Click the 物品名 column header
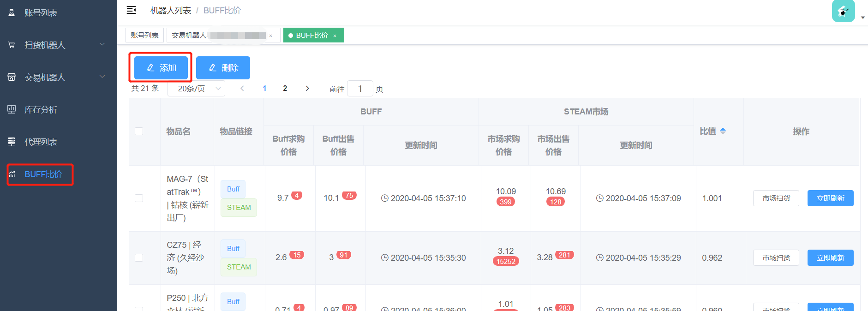The height and width of the screenshot is (311, 868). click(179, 132)
